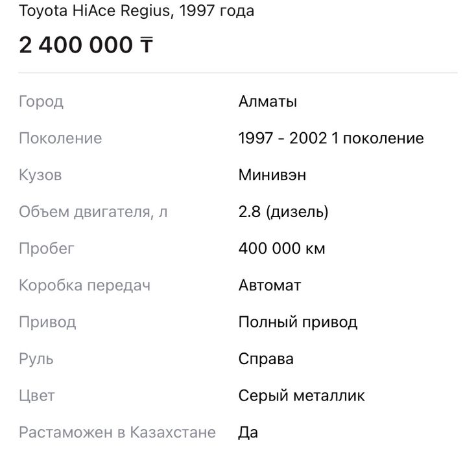Click the Объем двигателя, л label
The height and width of the screenshot is (453, 476).
[x=93, y=212]
